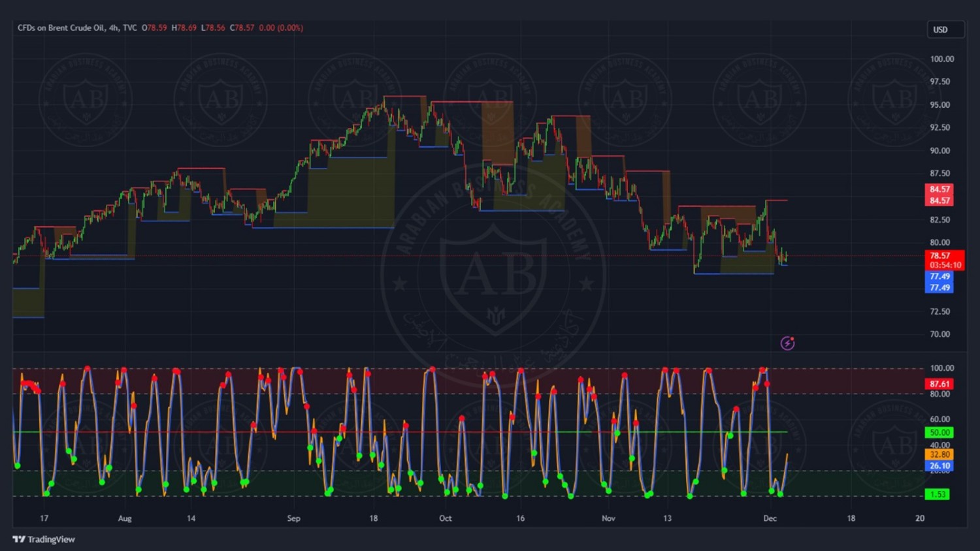Click the open value O78.59
Image resolution: width=980 pixels, height=551 pixels.
tap(154, 27)
